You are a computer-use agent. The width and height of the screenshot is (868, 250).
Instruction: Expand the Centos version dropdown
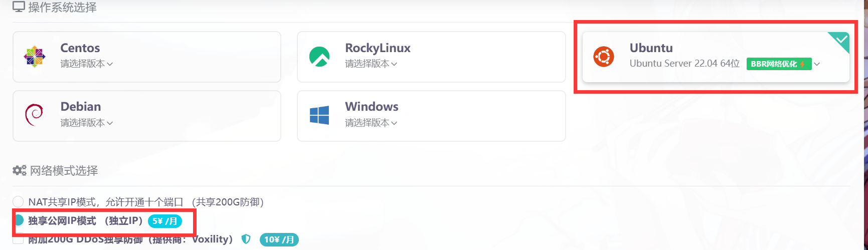(86, 64)
